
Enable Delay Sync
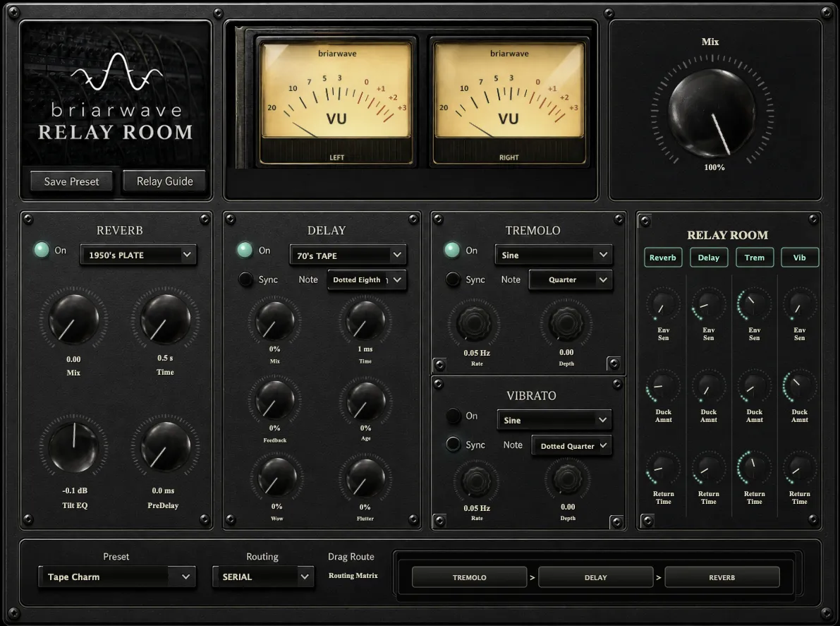click(x=246, y=279)
